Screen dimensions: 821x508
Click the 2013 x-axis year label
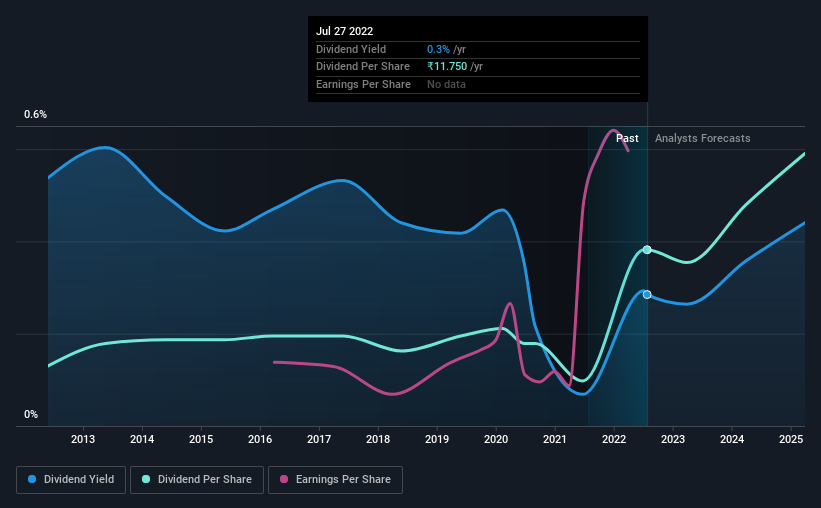click(83, 439)
